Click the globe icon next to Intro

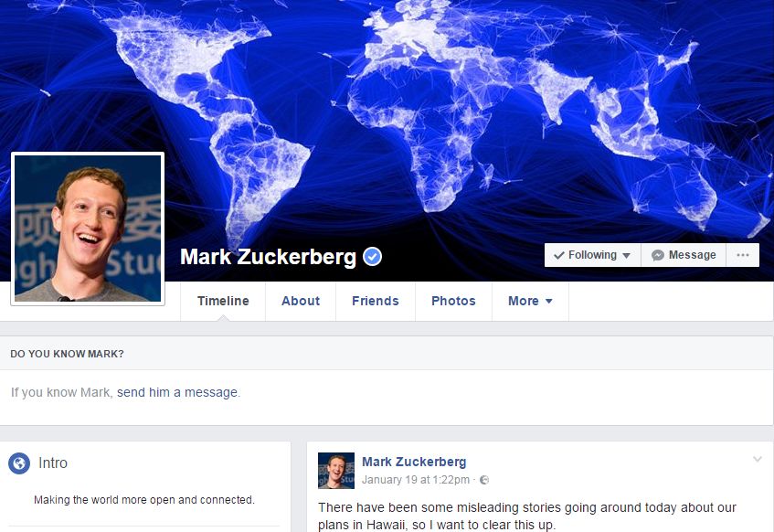tap(19, 463)
